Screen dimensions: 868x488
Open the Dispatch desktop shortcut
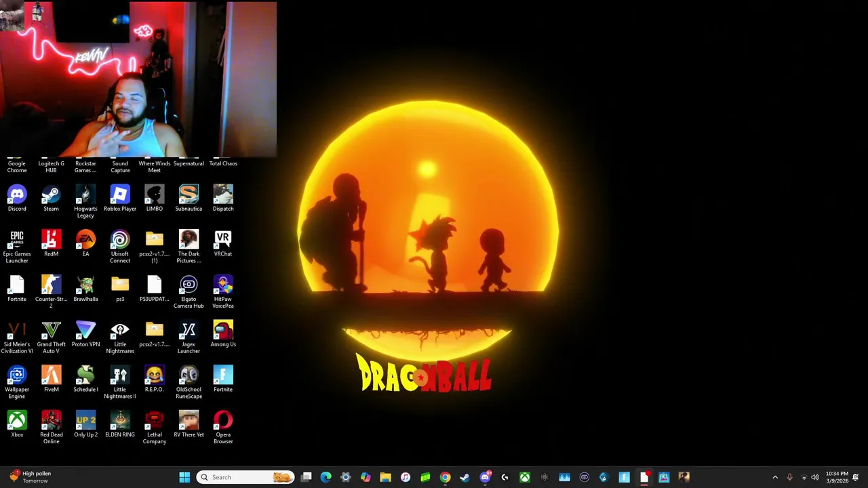click(223, 199)
